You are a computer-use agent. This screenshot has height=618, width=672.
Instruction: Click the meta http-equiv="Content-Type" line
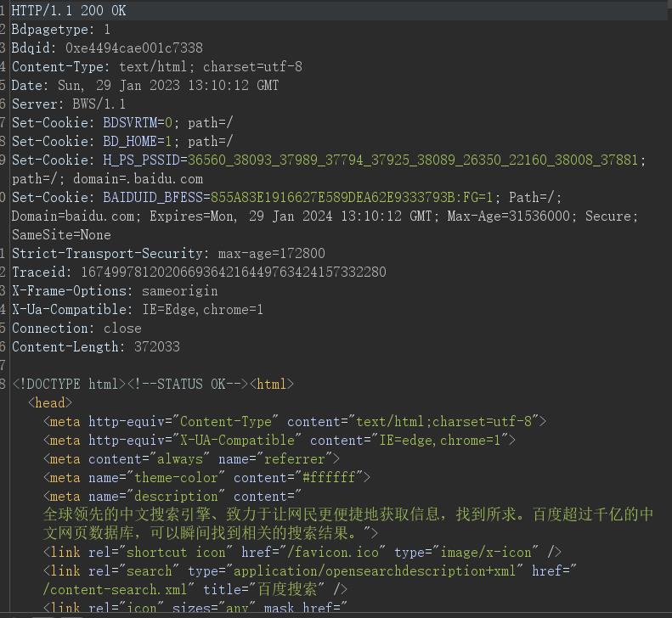(295, 421)
